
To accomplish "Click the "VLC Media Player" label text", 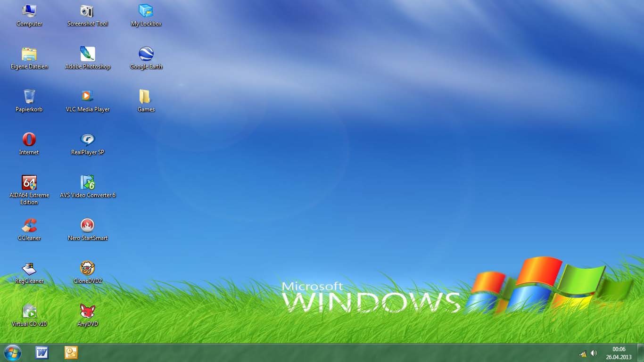I will click(x=88, y=109).
